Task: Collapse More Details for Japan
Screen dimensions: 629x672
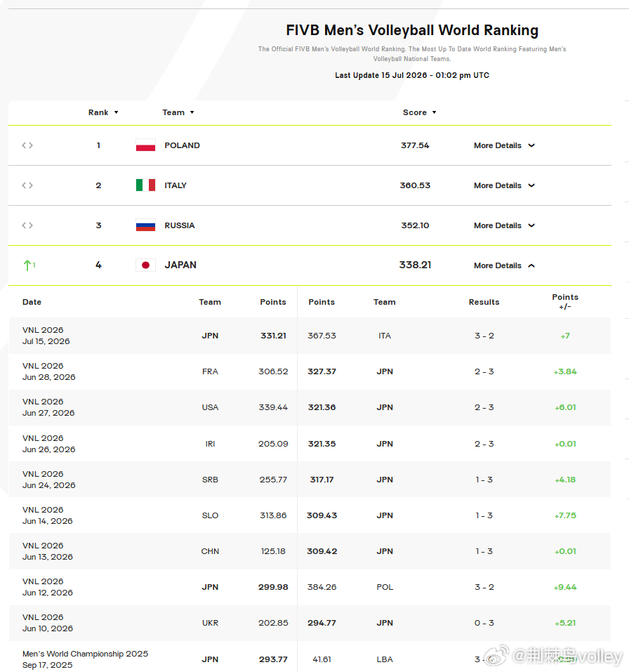Action: (x=504, y=265)
